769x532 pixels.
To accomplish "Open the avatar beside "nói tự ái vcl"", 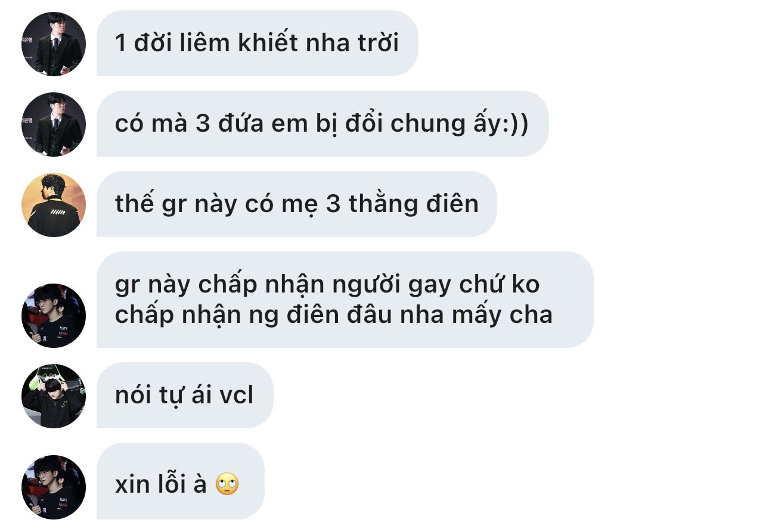I will pyautogui.click(x=54, y=396).
